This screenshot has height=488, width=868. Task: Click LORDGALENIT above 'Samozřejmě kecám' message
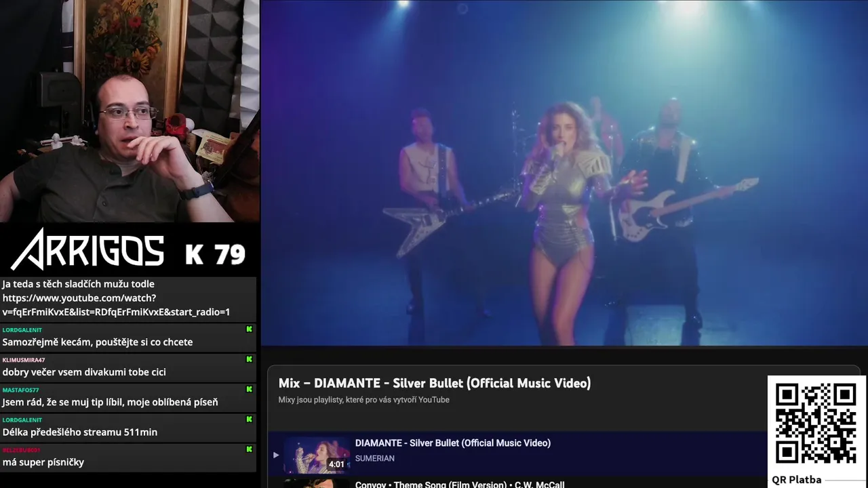(22, 330)
